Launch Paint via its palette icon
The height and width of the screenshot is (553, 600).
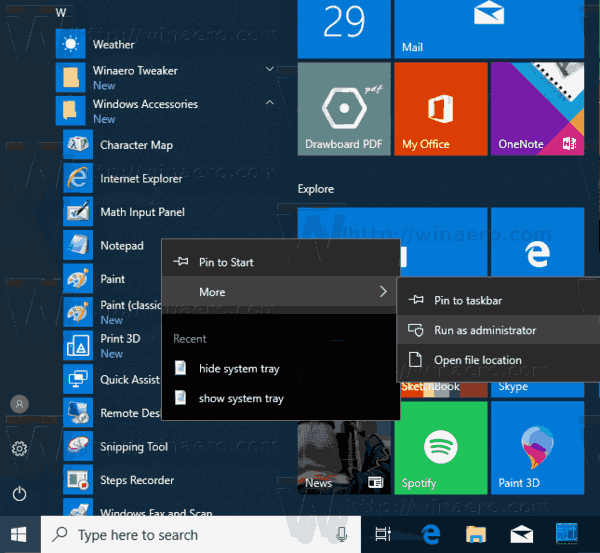pyautogui.click(x=78, y=279)
